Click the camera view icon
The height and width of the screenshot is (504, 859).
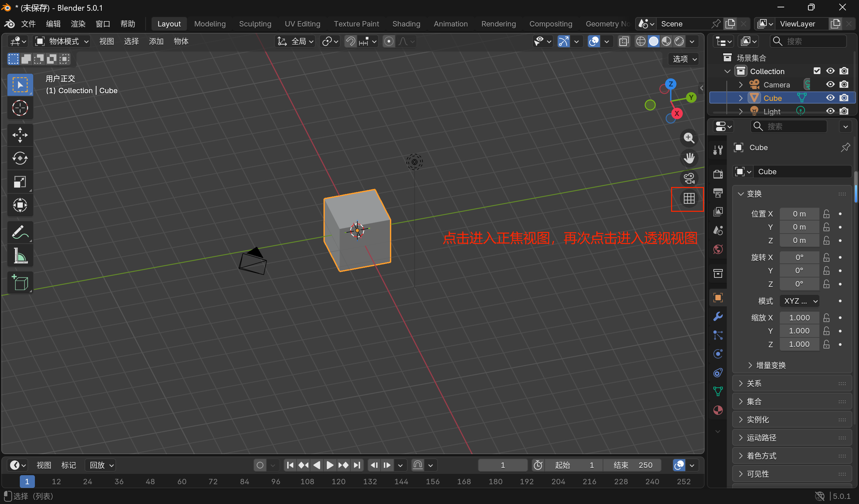tap(689, 178)
